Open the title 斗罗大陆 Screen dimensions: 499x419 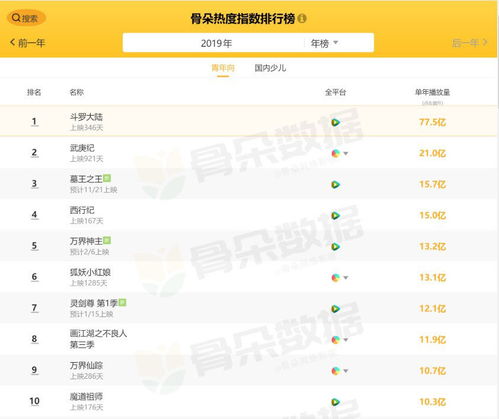pos(86,117)
